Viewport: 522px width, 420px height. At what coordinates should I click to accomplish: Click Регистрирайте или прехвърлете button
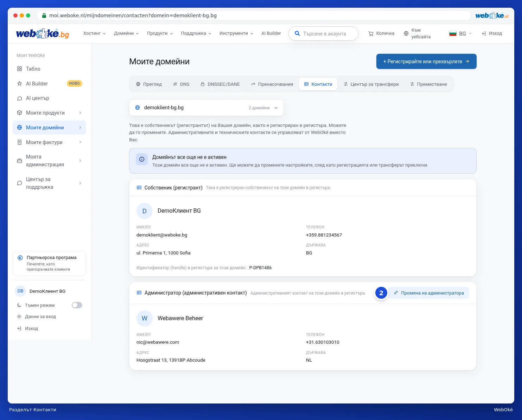tap(426, 62)
